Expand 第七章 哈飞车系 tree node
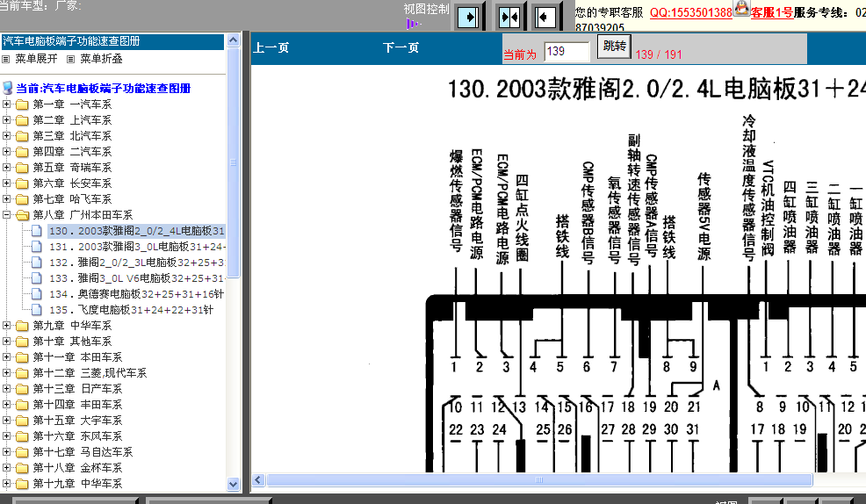 [x=7, y=198]
